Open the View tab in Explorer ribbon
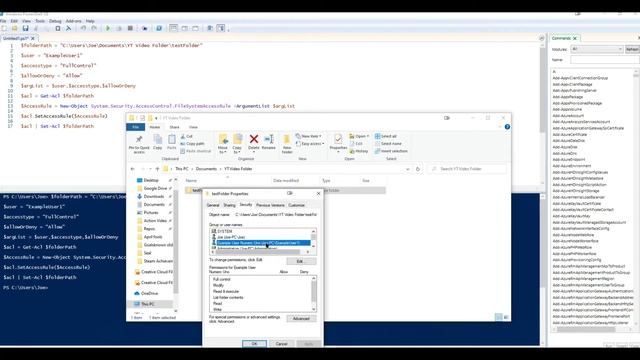The height and width of the screenshot is (360, 640). tap(193, 127)
